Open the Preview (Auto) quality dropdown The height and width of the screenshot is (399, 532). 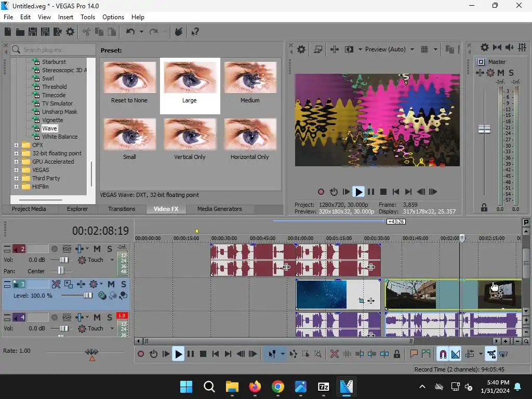[412, 49]
